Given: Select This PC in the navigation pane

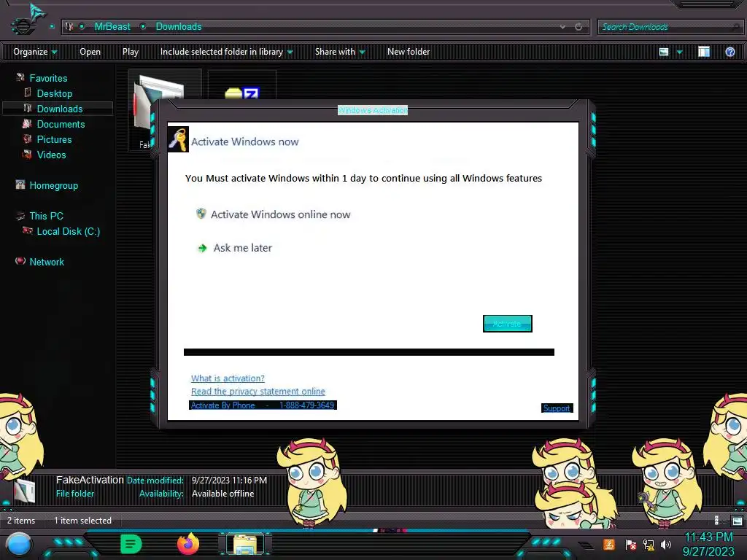Looking at the screenshot, I should coord(46,216).
